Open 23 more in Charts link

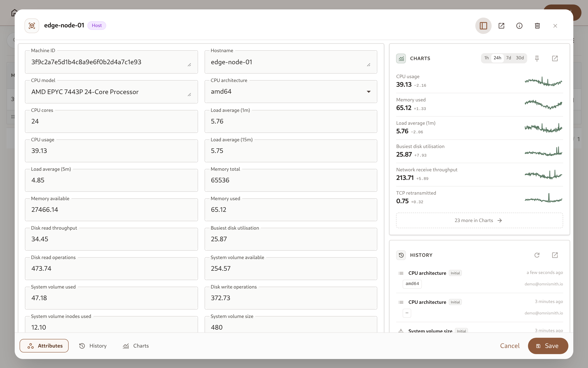(479, 220)
